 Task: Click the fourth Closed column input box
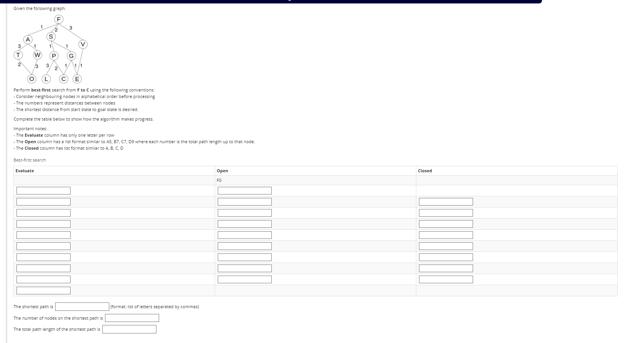pos(446,235)
